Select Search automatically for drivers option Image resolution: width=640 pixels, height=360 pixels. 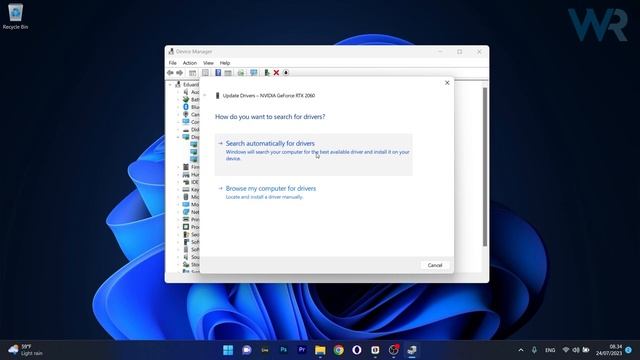(x=313, y=154)
